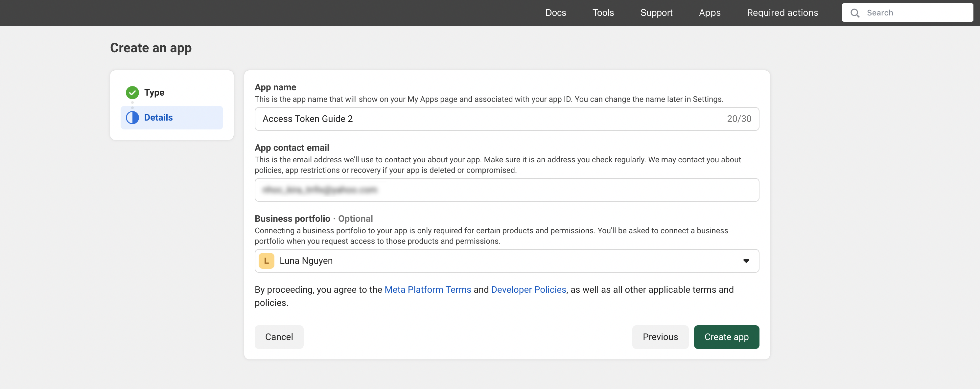Click the Previous button
Image resolution: width=980 pixels, height=389 pixels.
click(x=660, y=337)
